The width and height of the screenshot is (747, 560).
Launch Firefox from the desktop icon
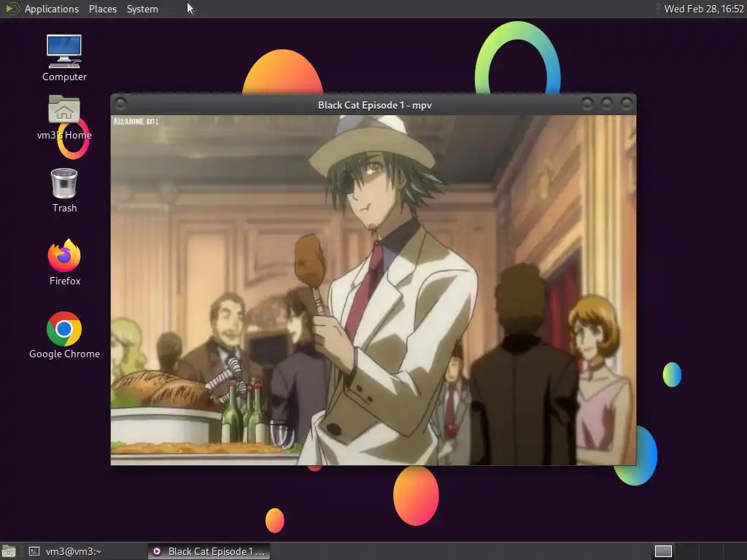pyautogui.click(x=64, y=262)
